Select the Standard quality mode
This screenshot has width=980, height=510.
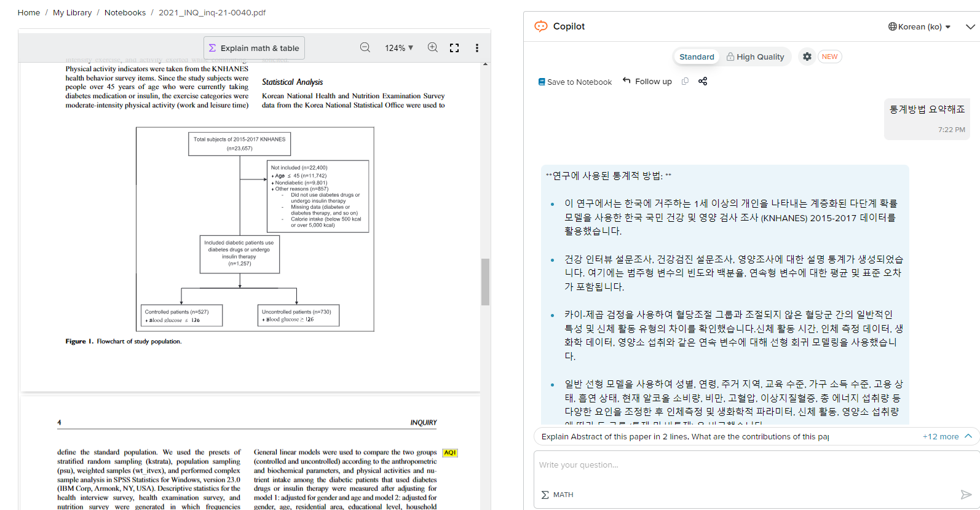(x=697, y=57)
